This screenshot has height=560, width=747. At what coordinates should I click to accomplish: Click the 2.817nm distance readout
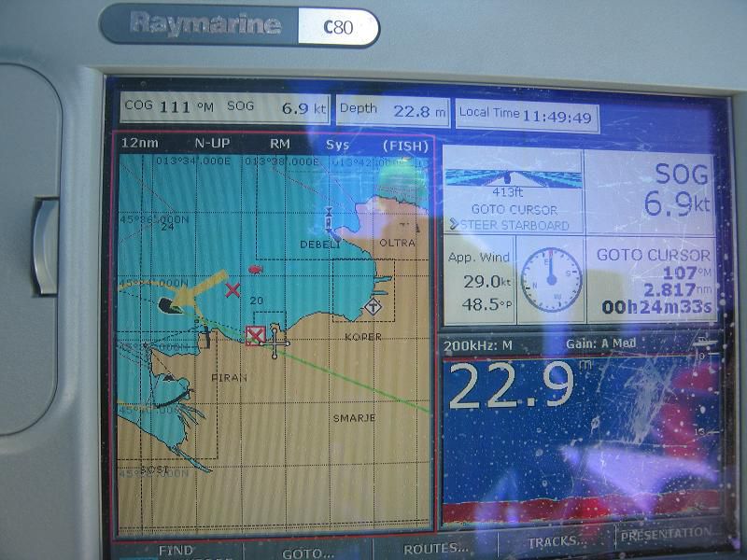tap(678, 289)
